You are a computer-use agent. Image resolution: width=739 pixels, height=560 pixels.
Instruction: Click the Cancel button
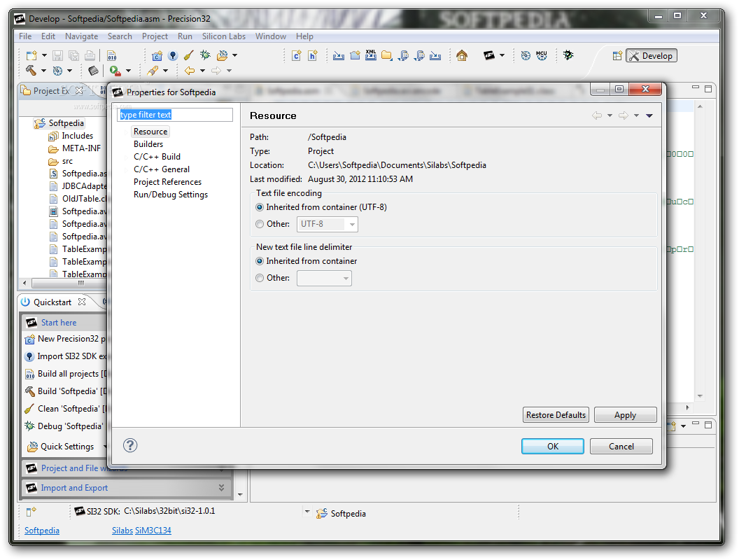(x=621, y=447)
